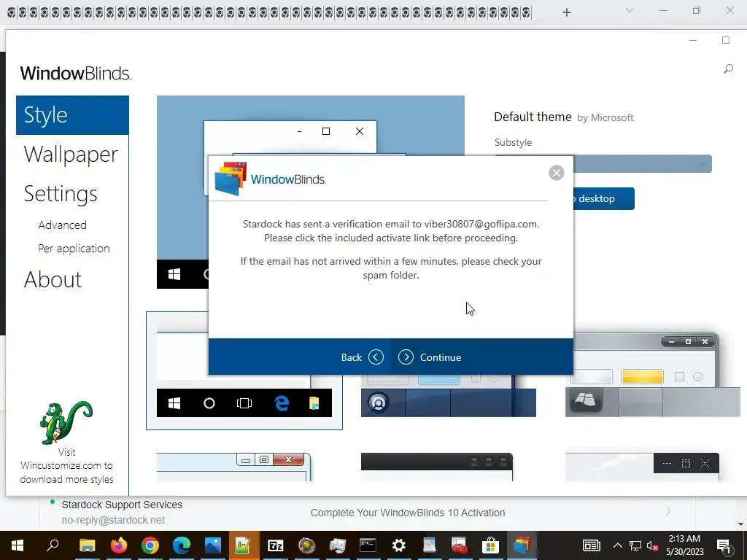The height and width of the screenshot is (560, 747).
Task: Click the muted volume icon in tray
Action: (x=653, y=546)
